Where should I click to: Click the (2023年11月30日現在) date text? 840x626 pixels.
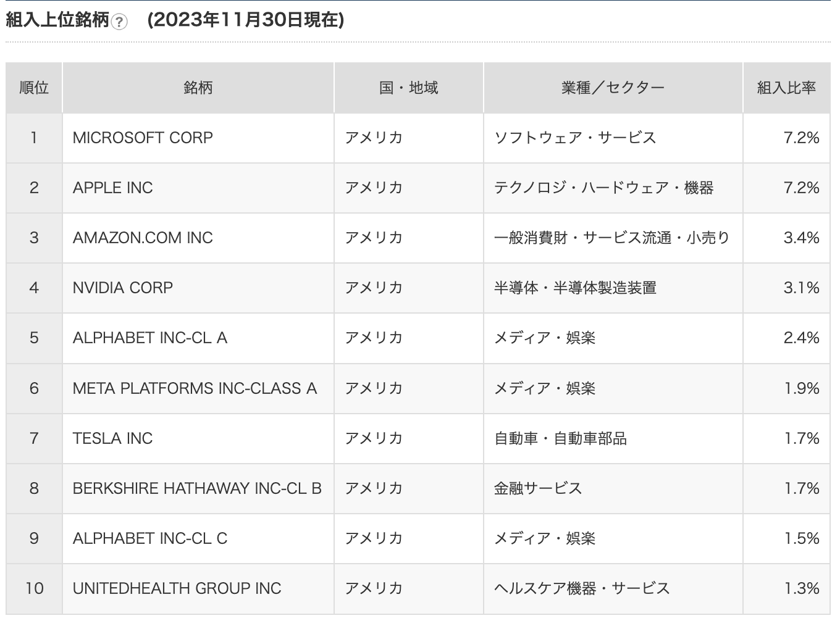246,20
